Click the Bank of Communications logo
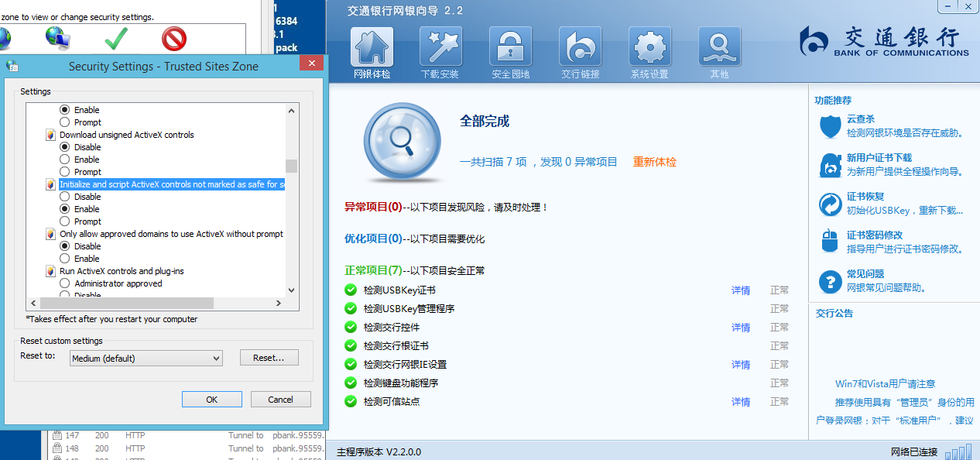The height and width of the screenshot is (460, 980). pos(884,41)
